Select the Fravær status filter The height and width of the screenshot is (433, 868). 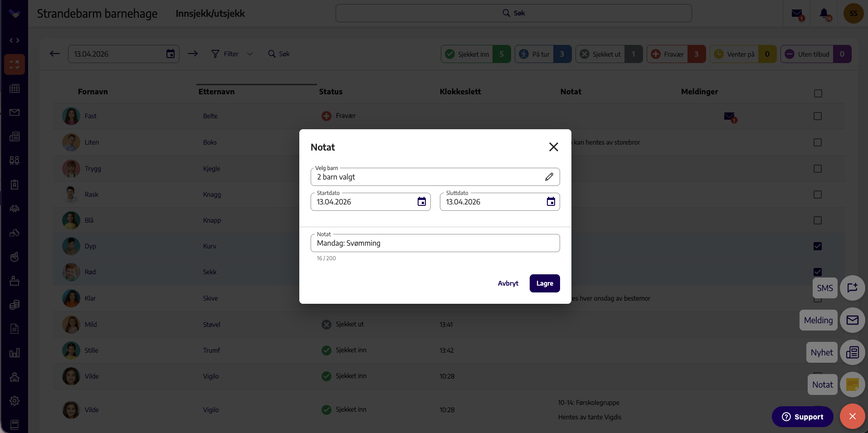(676, 54)
